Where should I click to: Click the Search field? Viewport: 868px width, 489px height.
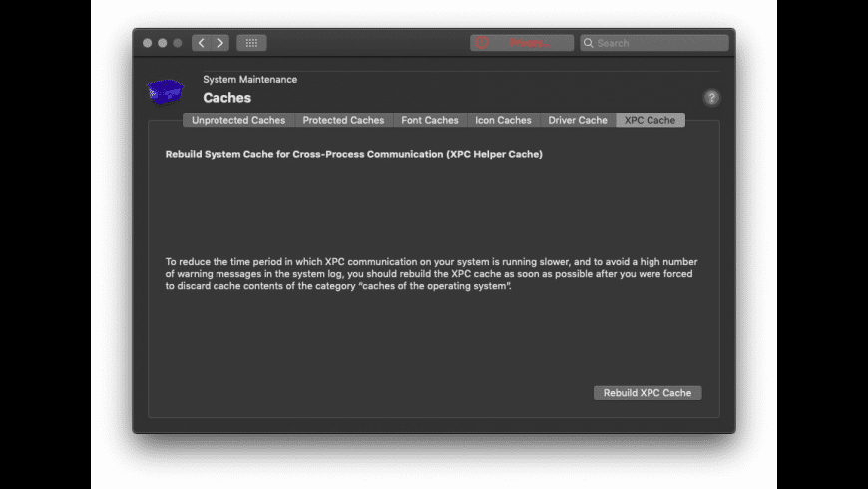coord(654,43)
